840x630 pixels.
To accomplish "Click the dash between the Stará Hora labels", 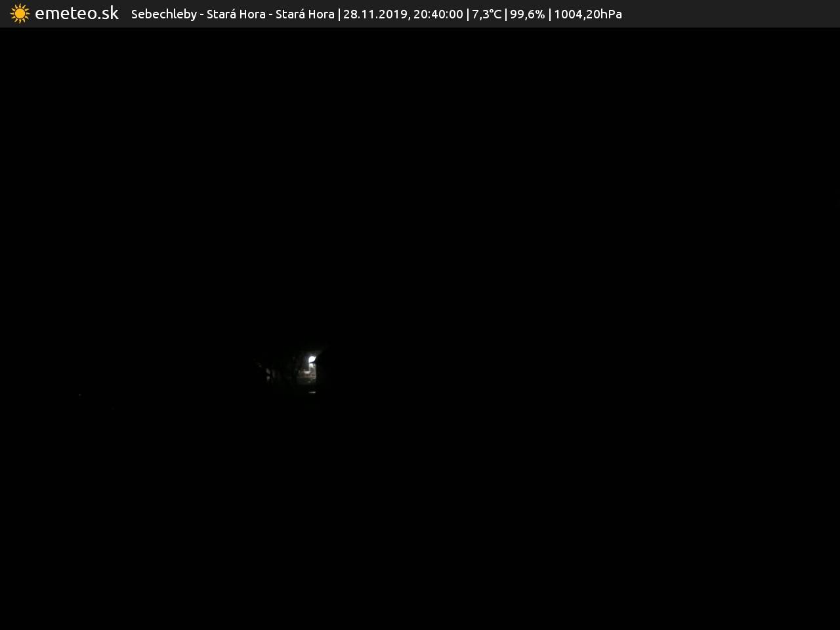I will pos(270,14).
